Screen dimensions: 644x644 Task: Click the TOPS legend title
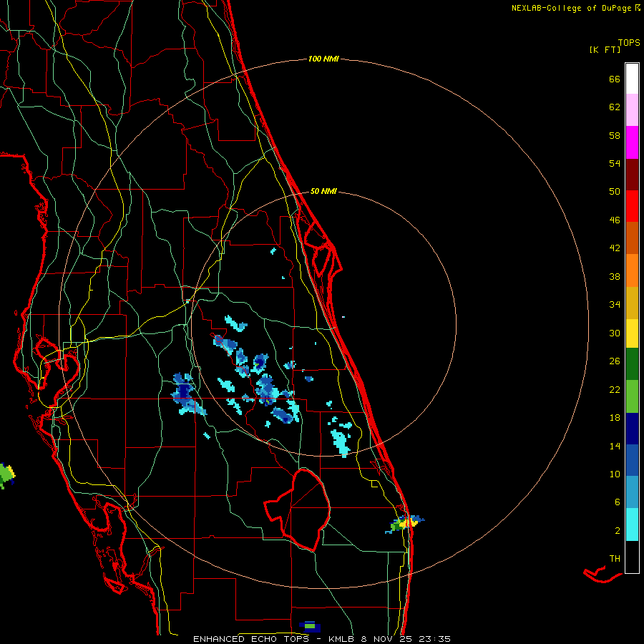pyautogui.click(x=629, y=43)
